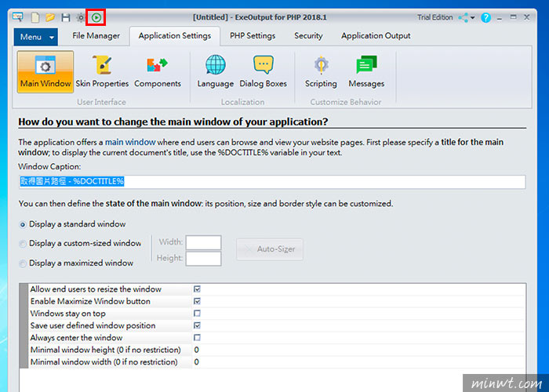Image resolution: width=549 pixels, height=392 pixels.
Task: Select Display a custom-sized window
Action: tap(23, 244)
